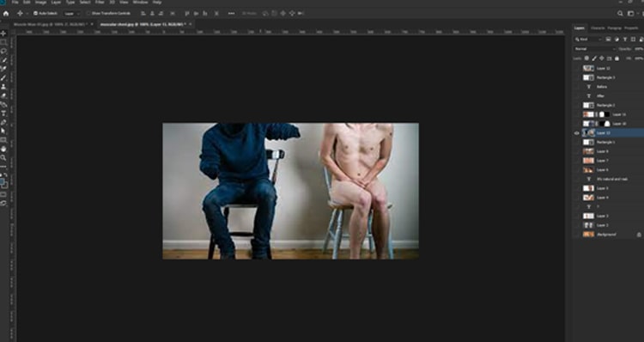Select the Zoom magnifier tool

click(3, 158)
